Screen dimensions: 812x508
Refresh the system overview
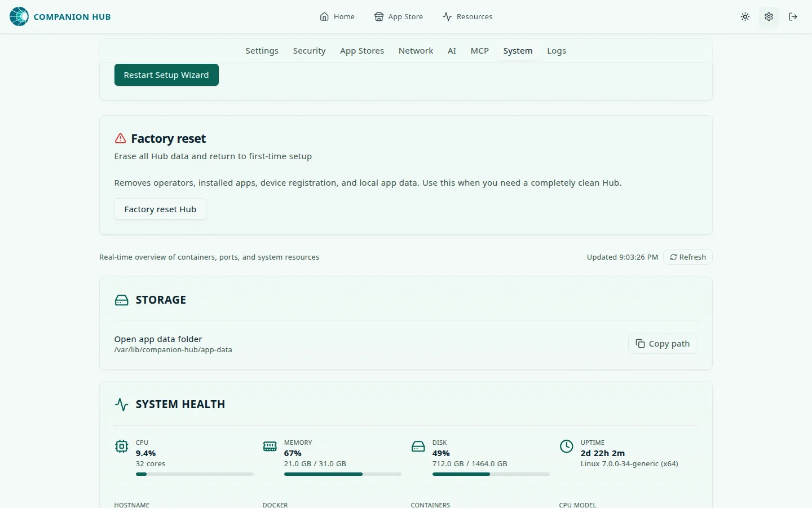(688, 257)
